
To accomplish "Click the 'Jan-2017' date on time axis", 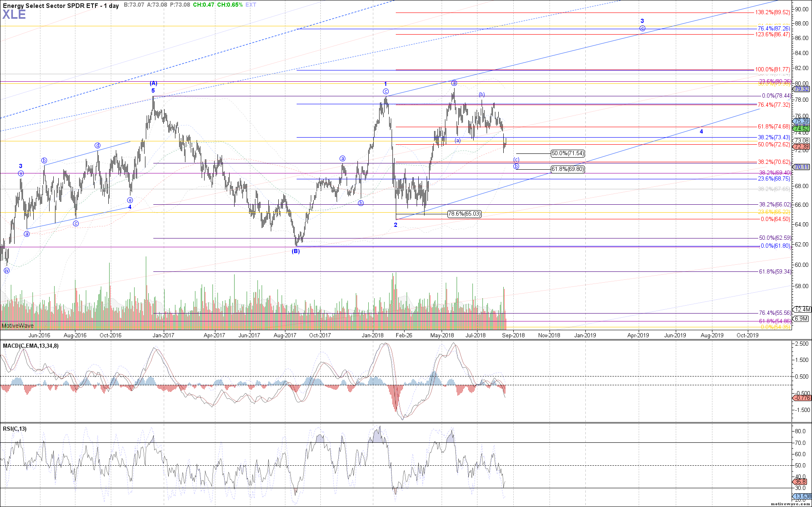I will pyautogui.click(x=163, y=335).
